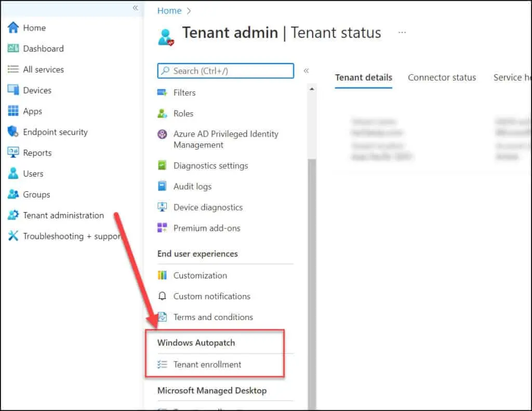
Task: Click the Home breadcrumb link
Action: [x=169, y=10]
